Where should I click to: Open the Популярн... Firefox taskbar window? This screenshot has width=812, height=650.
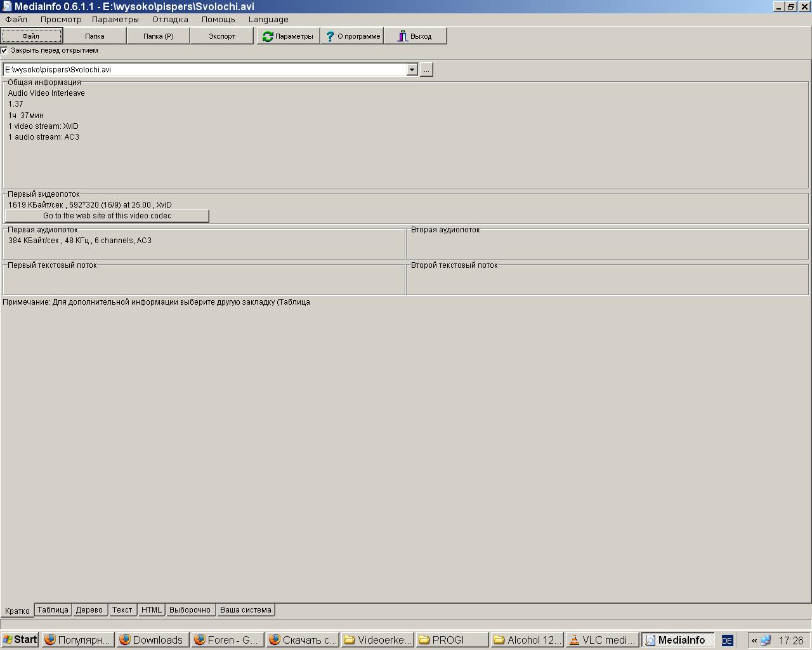tap(79, 640)
